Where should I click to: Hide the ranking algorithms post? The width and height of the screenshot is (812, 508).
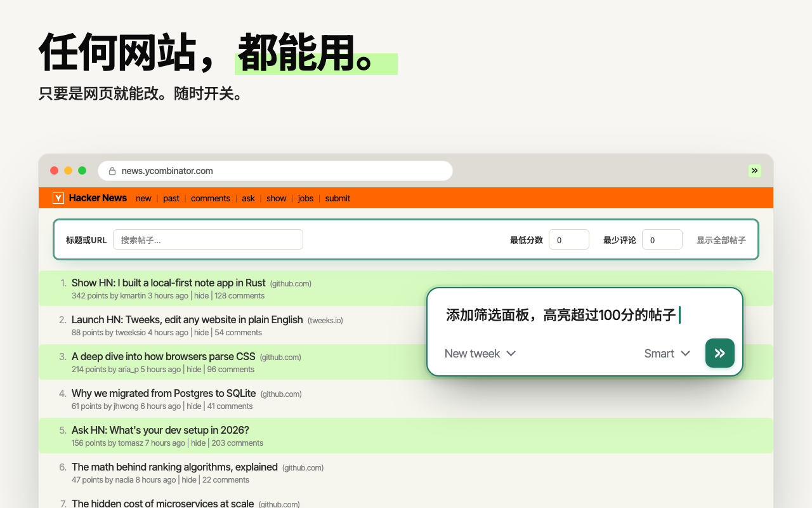click(x=189, y=480)
